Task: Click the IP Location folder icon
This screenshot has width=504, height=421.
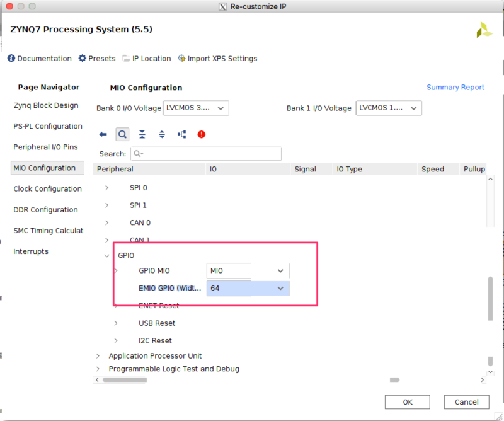Action: pyautogui.click(x=126, y=58)
